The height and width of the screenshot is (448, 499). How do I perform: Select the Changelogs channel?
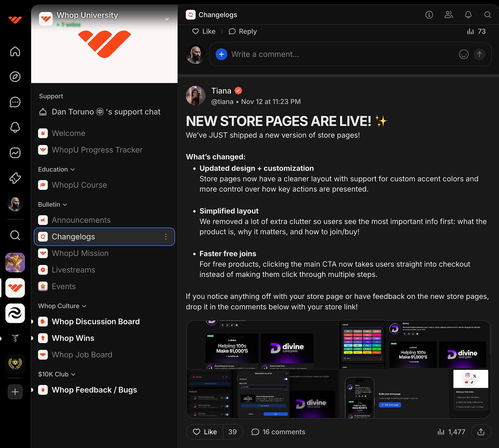[x=104, y=237]
